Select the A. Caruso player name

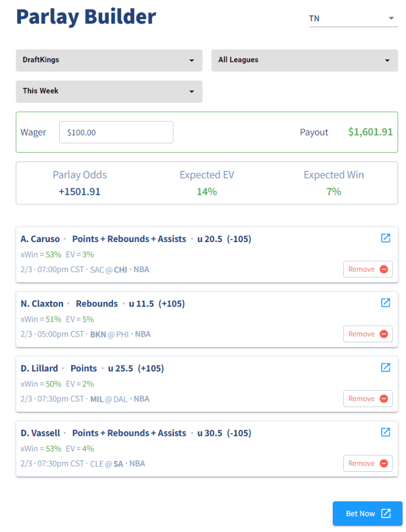click(x=40, y=239)
